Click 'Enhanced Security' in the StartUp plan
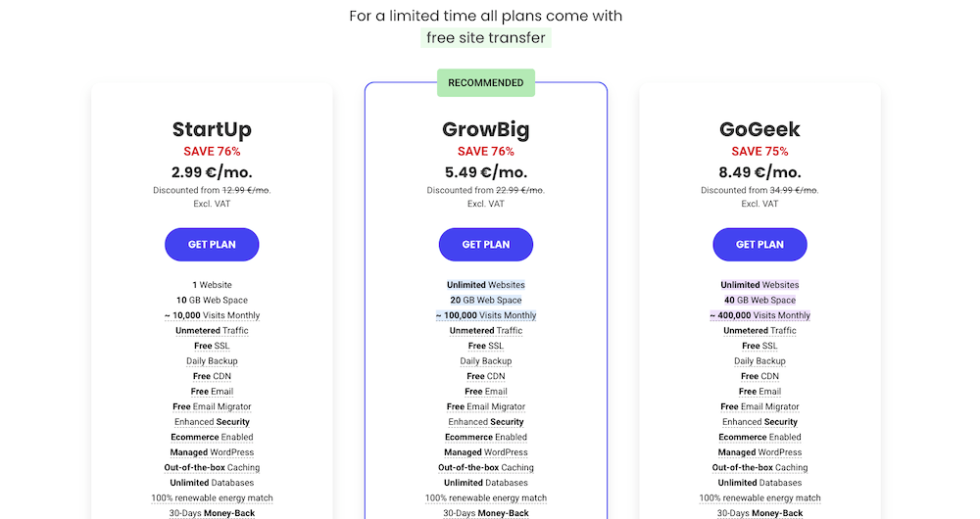Viewport: 980px width, 519px height. [212, 422]
